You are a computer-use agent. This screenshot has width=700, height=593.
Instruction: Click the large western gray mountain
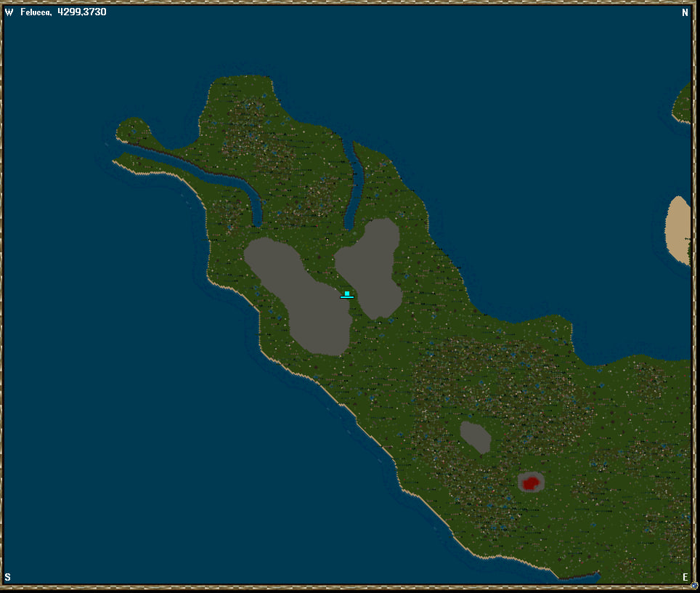point(298,294)
